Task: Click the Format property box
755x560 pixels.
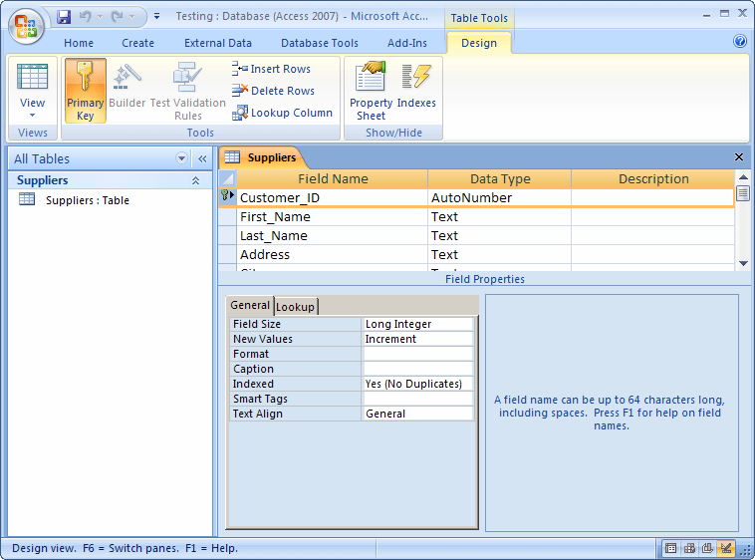Action: 417,354
